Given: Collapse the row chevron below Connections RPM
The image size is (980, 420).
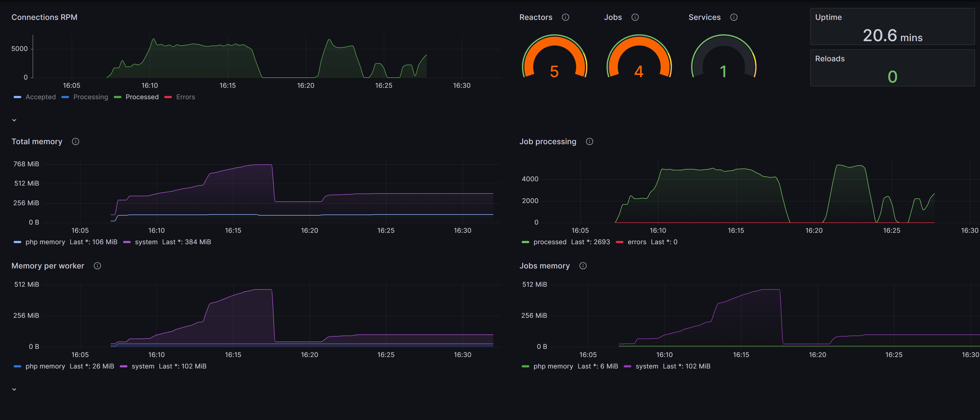Looking at the screenshot, I should 14,120.
